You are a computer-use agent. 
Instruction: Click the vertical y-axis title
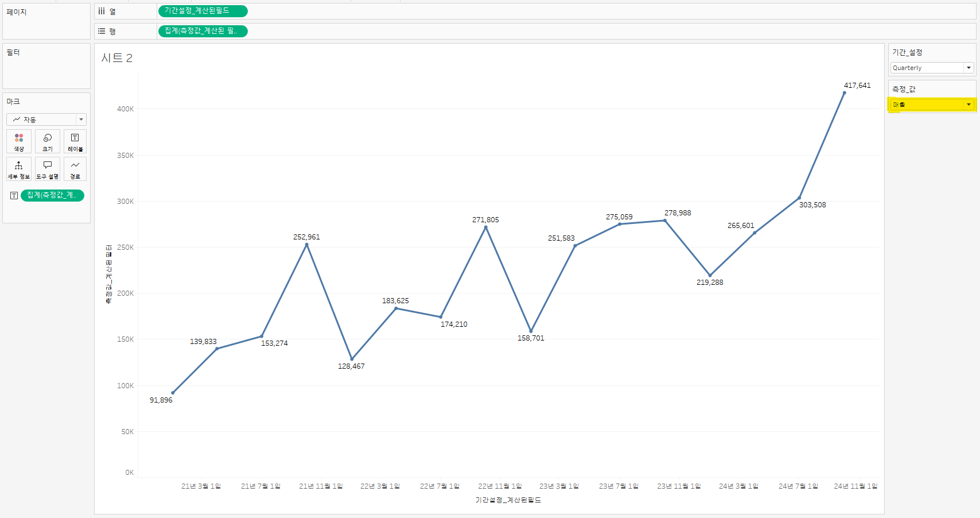pyautogui.click(x=108, y=275)
